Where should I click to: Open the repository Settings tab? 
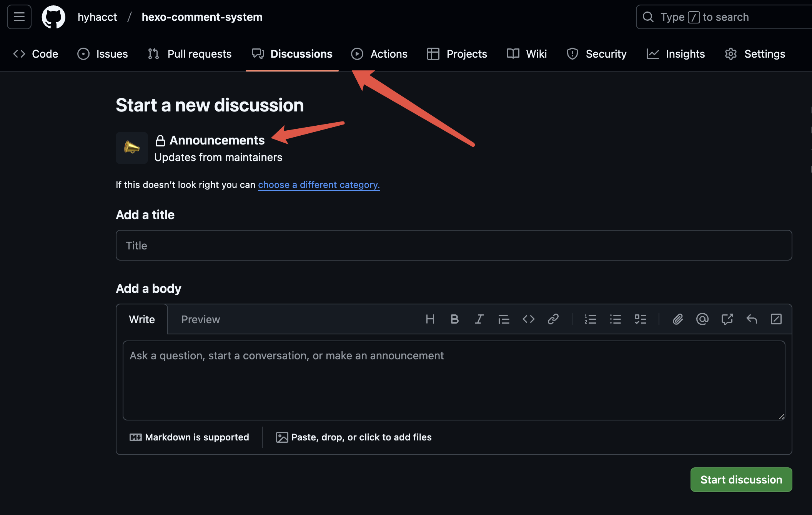coord(755,54)
